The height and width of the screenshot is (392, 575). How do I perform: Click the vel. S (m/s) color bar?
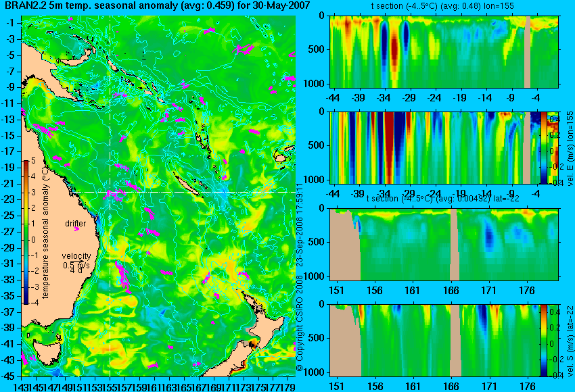[544, 341]
